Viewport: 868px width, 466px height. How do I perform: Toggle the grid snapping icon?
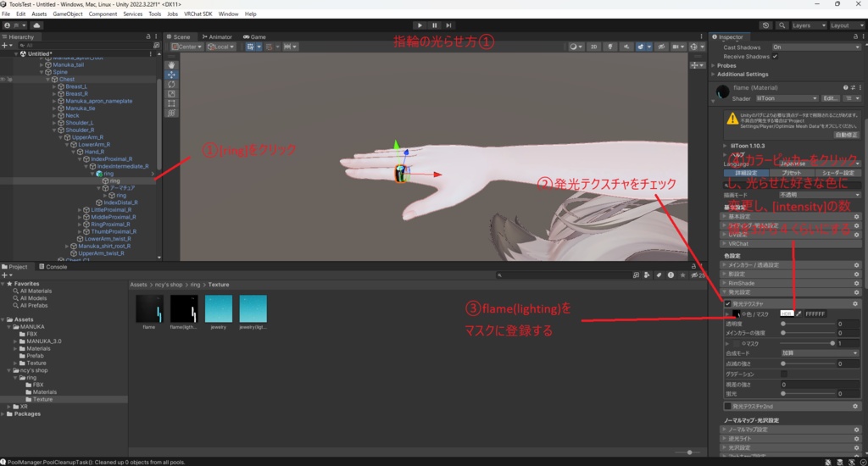click(253, 47)
